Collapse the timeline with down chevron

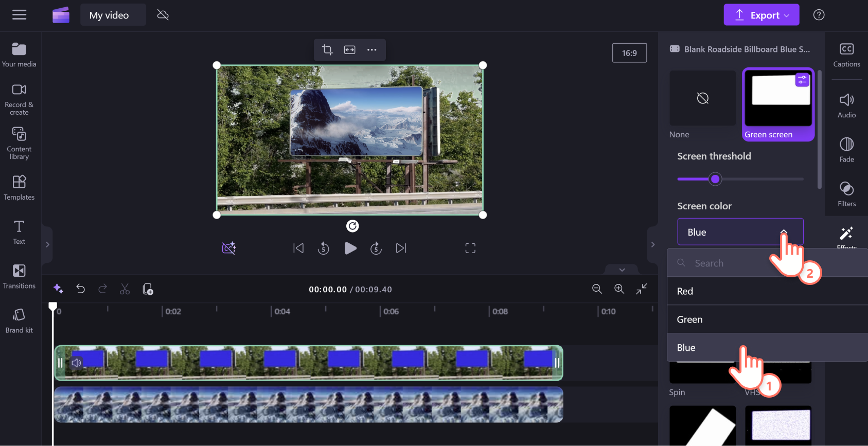point(622,270)
